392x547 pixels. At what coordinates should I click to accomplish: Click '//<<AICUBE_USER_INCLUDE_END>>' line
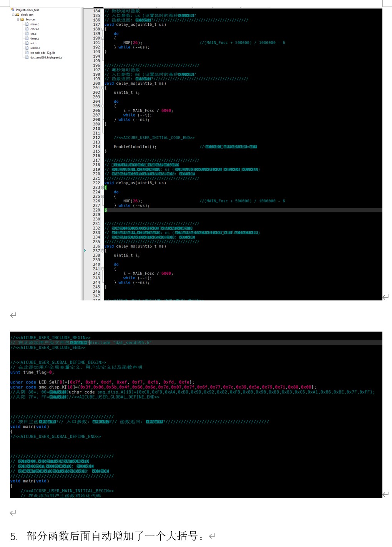point(48,348)
